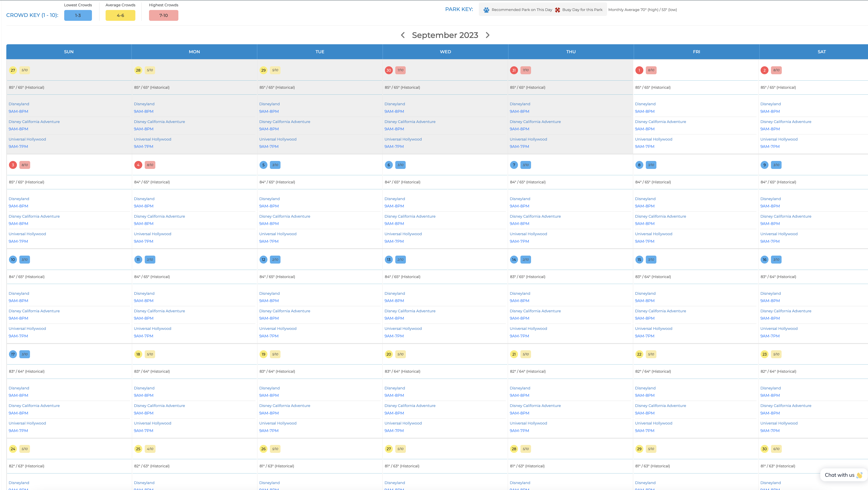
Task: Select the yellow date circle 21
Action: 514,354
